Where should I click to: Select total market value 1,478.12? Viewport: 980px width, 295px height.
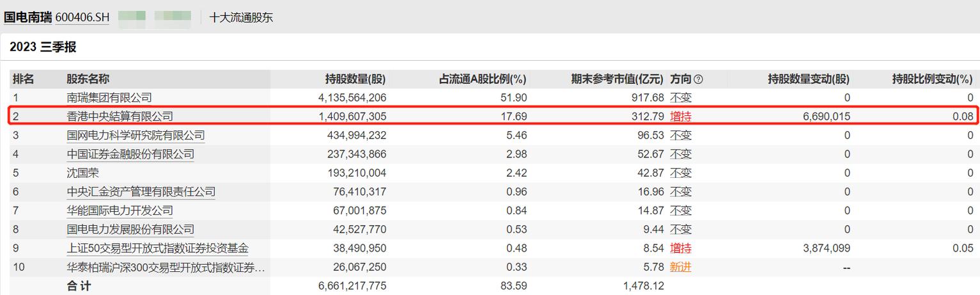click(644, 285)
